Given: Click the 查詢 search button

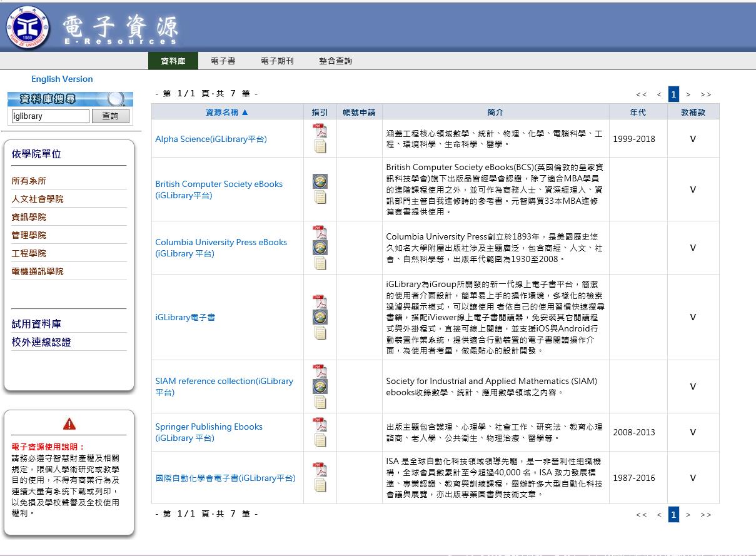Looking at the screenshot, I should click(x=111, y=116).
